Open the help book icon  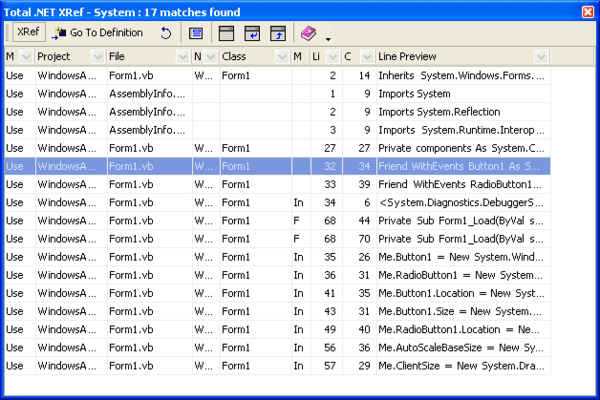[x=308, y=33]
